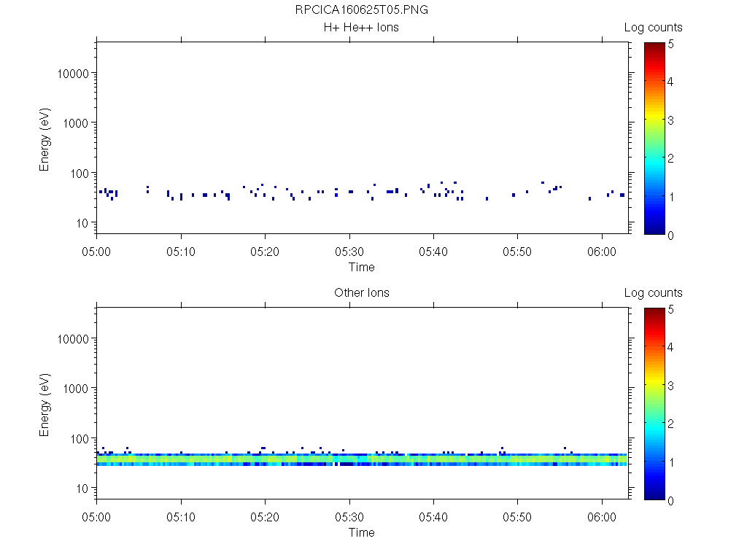The height and width of the screenshot is (560, 747).
Task: Click the 100 energy label in bottom panel
Action: (x=79, y=439)
